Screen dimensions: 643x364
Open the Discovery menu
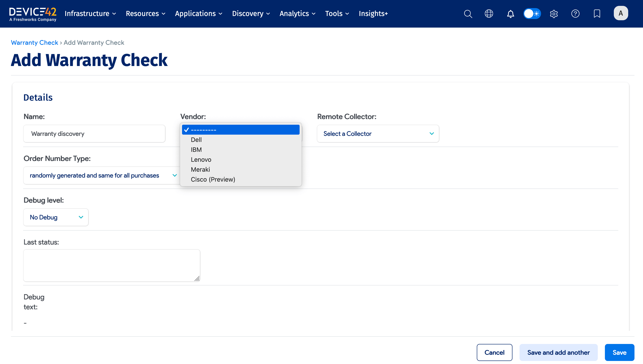pos(251,14)
